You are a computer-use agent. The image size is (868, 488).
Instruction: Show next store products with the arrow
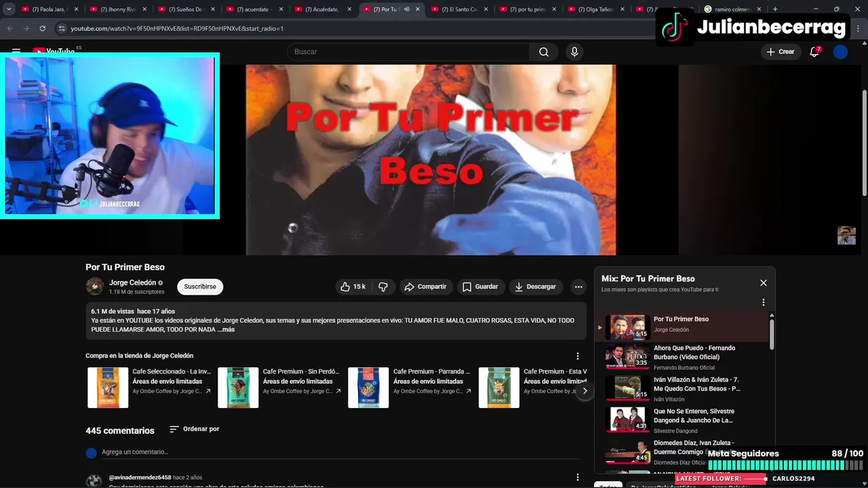(585, 391)
